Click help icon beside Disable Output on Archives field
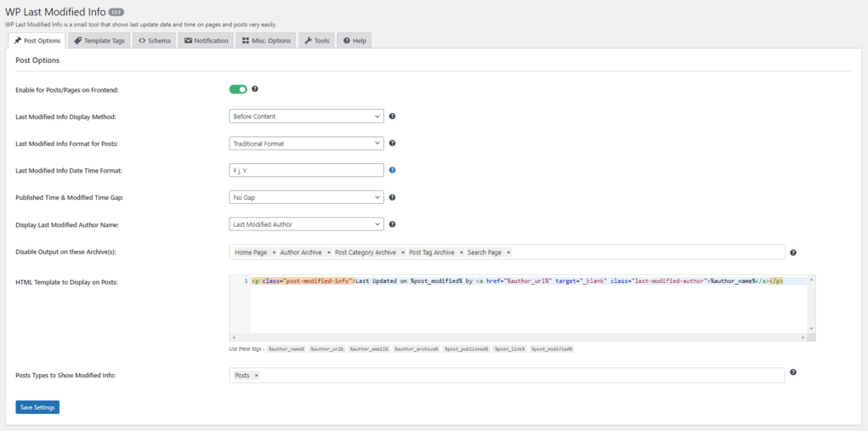868x431 pixels. pos(793,252)
